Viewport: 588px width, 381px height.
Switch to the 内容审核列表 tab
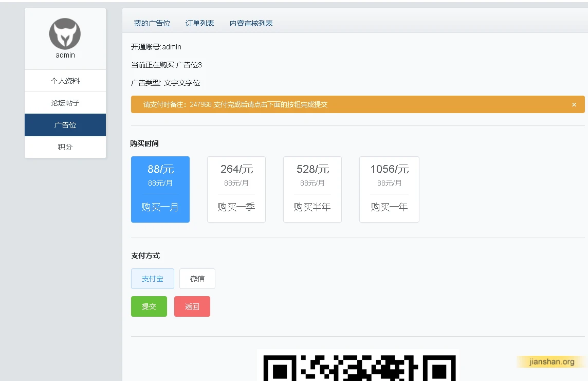coord(251,23)
